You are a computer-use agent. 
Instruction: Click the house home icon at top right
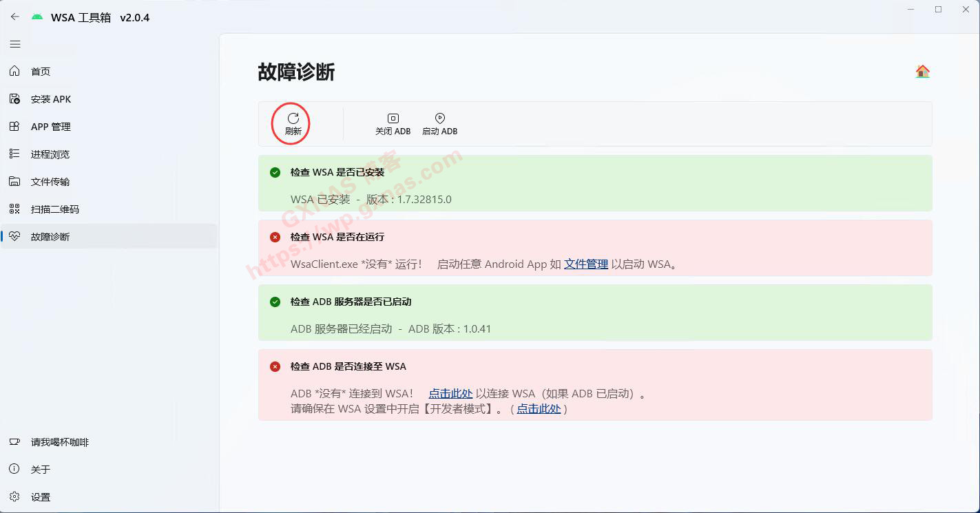tap(922, 72)
